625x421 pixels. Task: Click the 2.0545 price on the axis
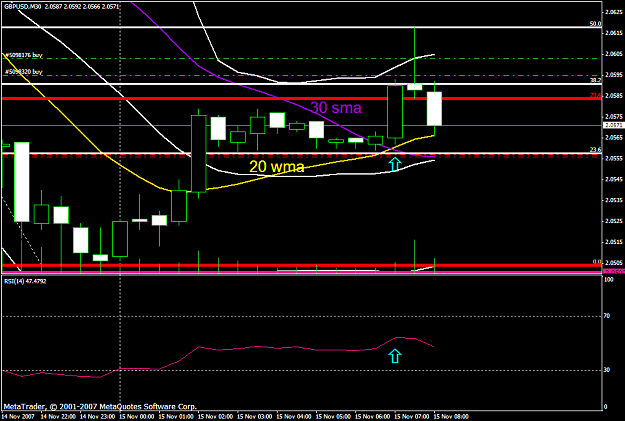tap(614, 179)
